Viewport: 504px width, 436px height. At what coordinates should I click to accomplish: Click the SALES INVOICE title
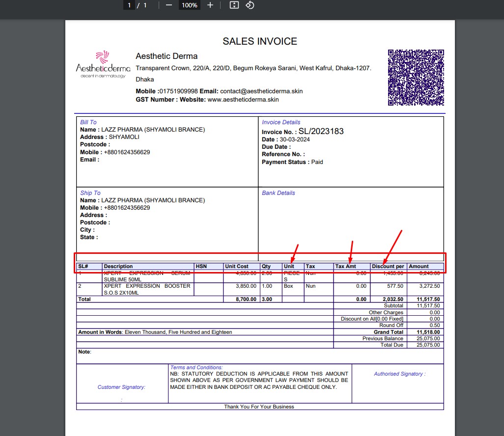(x=260, y=41)
